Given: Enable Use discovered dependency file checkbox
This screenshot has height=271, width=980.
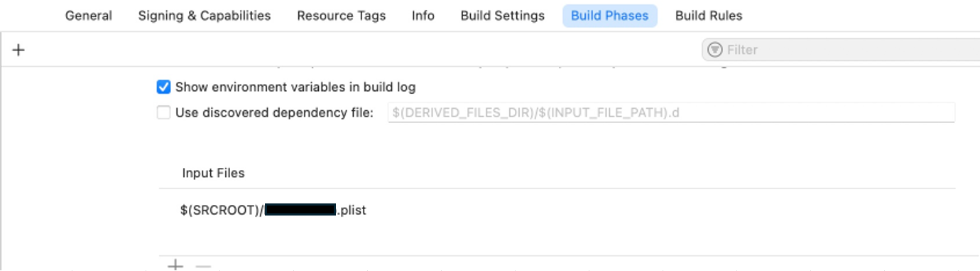Looking at the screenshot, I should (163, 112).
